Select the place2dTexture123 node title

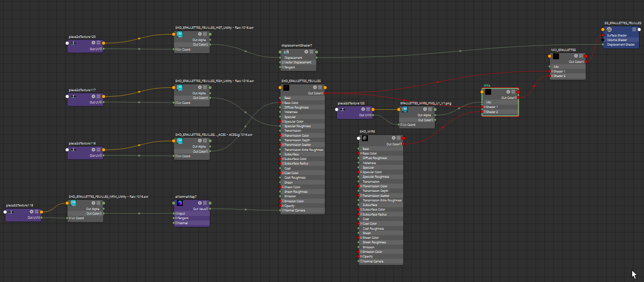coord(351,103)
